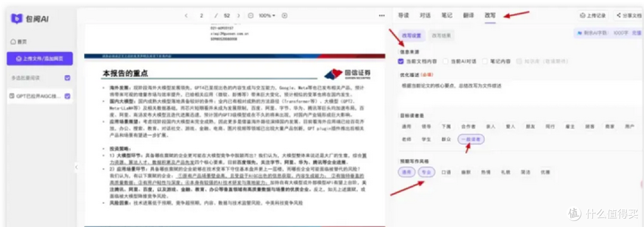Viewport: 644px width, 227px height.
Task: Toggle checkbox beside GPT document entry
Action: click(67, 96)
